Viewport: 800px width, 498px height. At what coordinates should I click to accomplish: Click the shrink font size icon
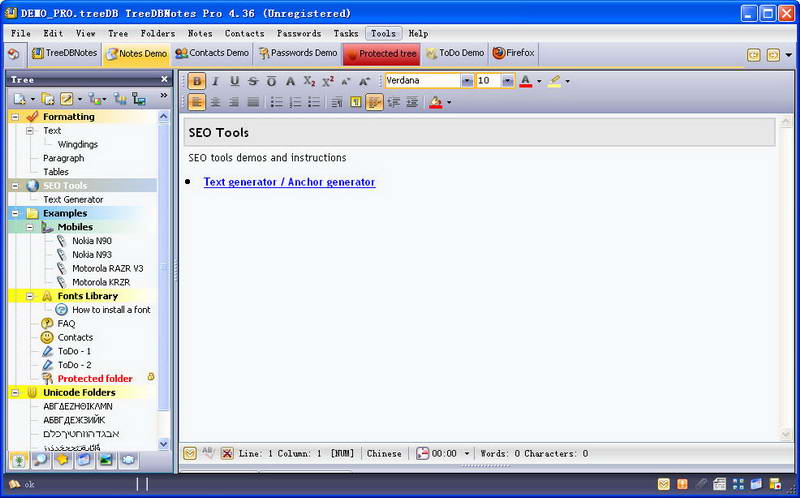tap(346, 81)
